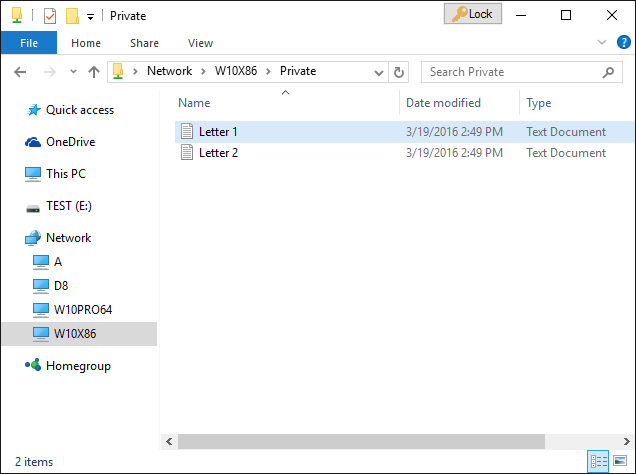636x474 pixels.
Task: Expand the chevron after W10X86 in breadcrumb
Action: (268, 72)
